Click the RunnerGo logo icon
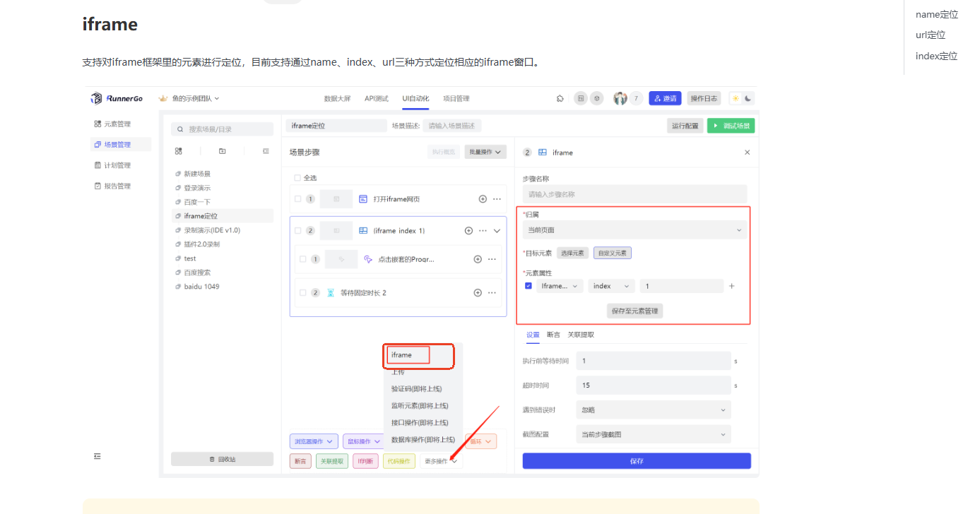The width and height of the screenshot is (980, 514). pyautogui.click(x=97, y=98)
